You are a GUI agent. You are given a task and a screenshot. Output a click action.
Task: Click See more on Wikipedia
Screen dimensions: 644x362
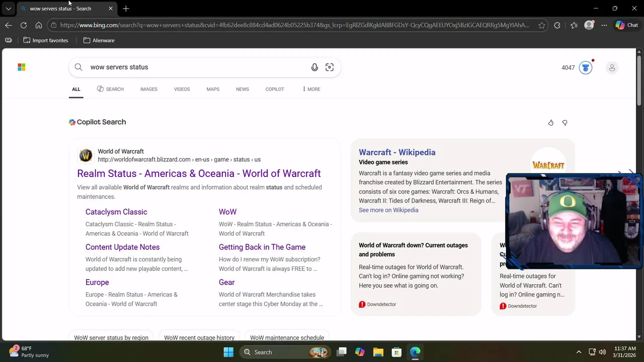tap(388, 210)
